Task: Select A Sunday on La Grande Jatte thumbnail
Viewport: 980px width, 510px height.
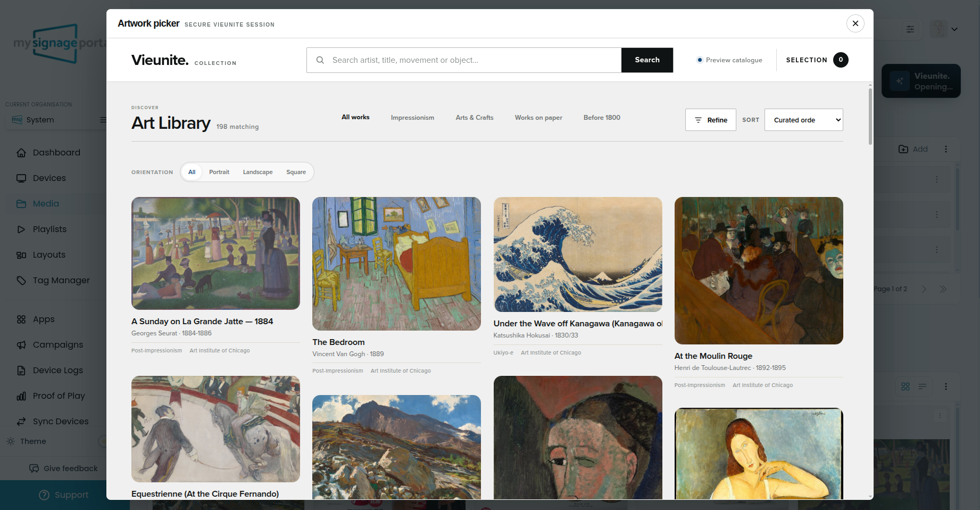Action: tap(215, 253)
